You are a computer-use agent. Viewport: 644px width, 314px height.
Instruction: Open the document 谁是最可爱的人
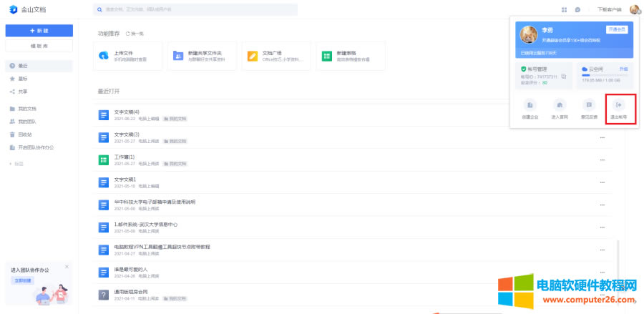(131, 269)
